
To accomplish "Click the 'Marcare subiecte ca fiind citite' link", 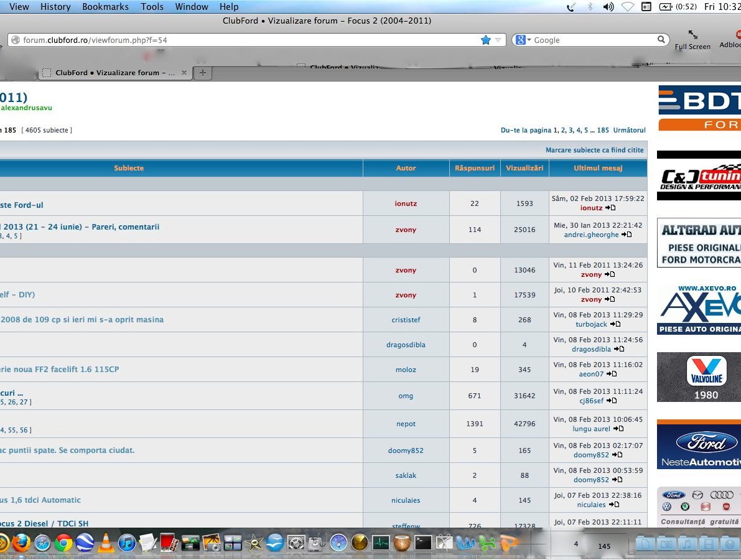I will (594, 150).
